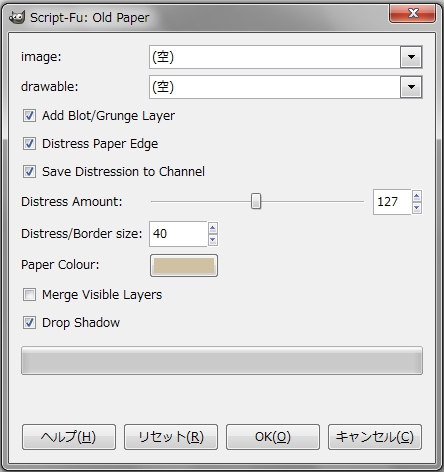Click the Distress Amount value field
This screenshot has height=472, width=444.
pyautogui.click(x=392, y=202)
